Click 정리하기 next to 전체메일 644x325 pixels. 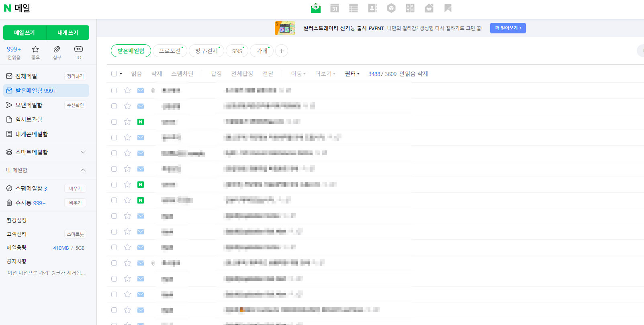pos(75,76)
